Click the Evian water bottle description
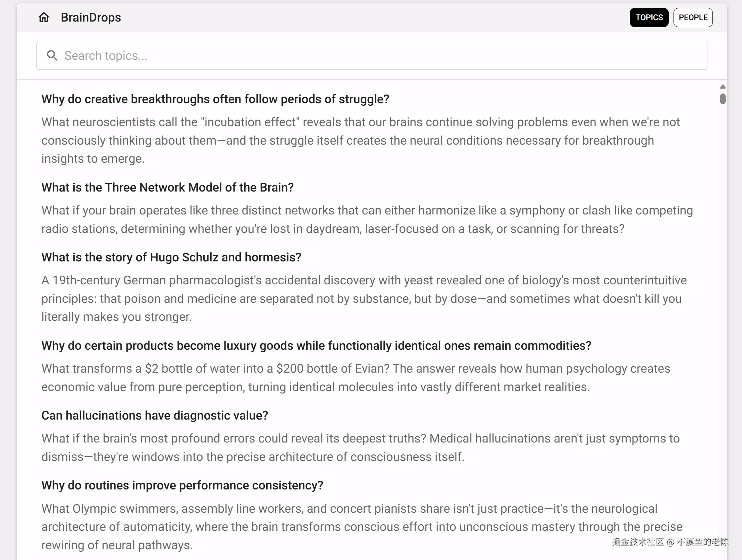The image size is (742, 560). tap(348, 378)
